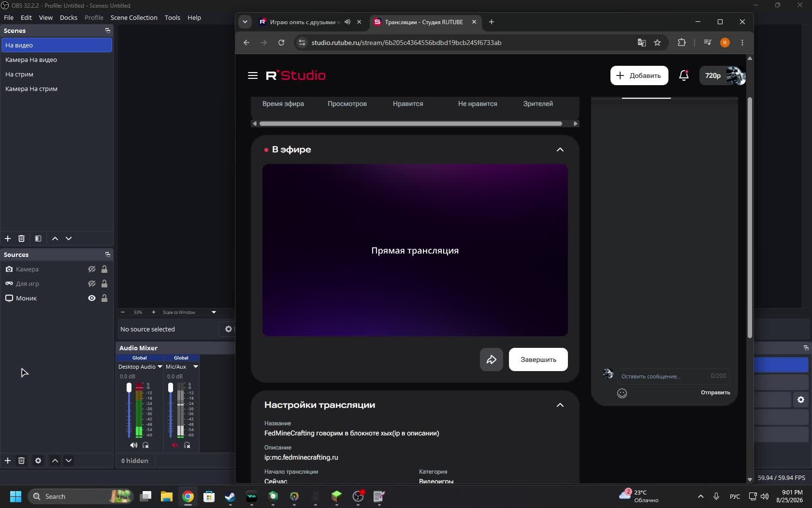
Task: Open OBS Scene Collection menu
Action: [134, 17]
